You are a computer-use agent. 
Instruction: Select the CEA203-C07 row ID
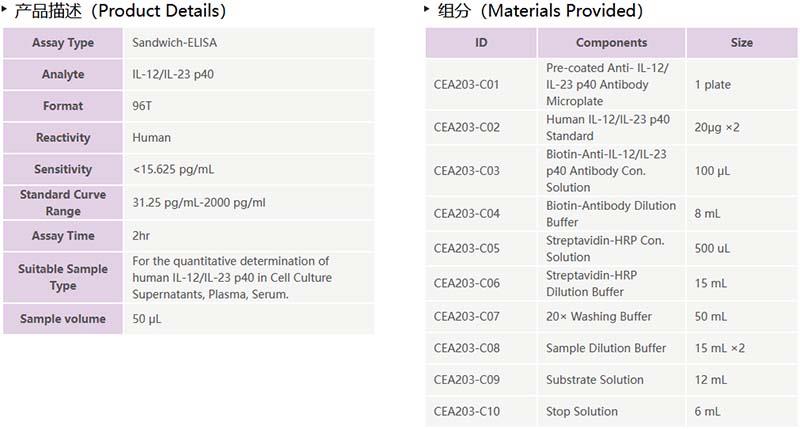tap(467, 317)
